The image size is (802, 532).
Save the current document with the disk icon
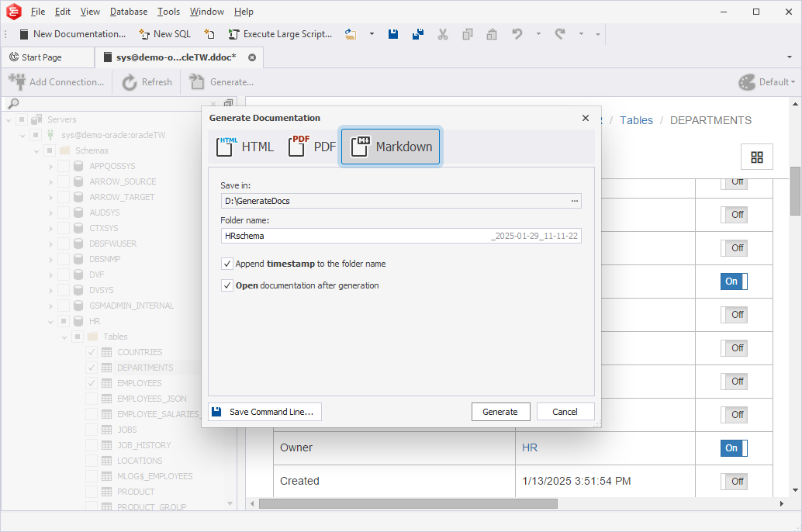click(392, 34)
